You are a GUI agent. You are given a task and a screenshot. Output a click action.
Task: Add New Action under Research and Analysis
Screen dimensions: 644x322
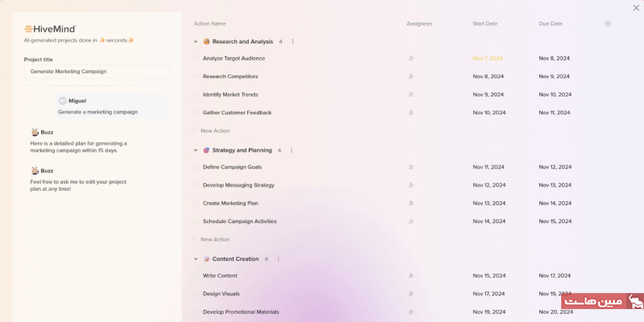(215, 130)
